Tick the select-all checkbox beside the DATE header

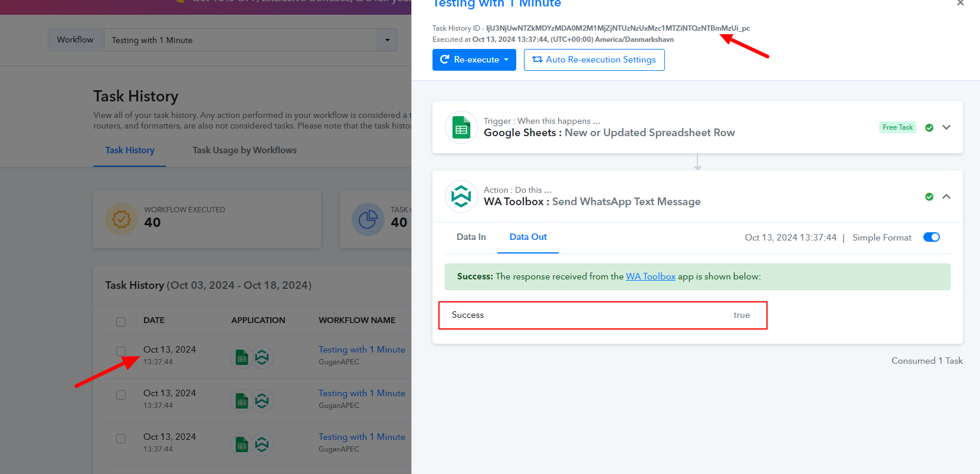point(121,321)
